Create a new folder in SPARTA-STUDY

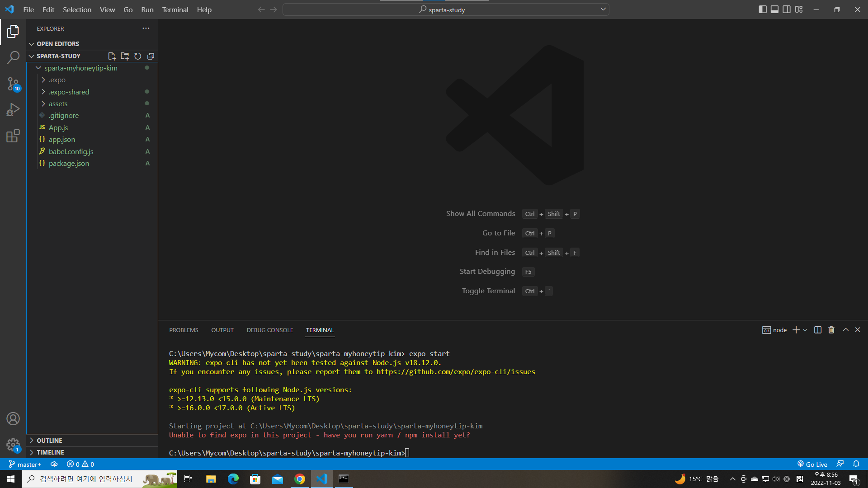pos(125,56)
